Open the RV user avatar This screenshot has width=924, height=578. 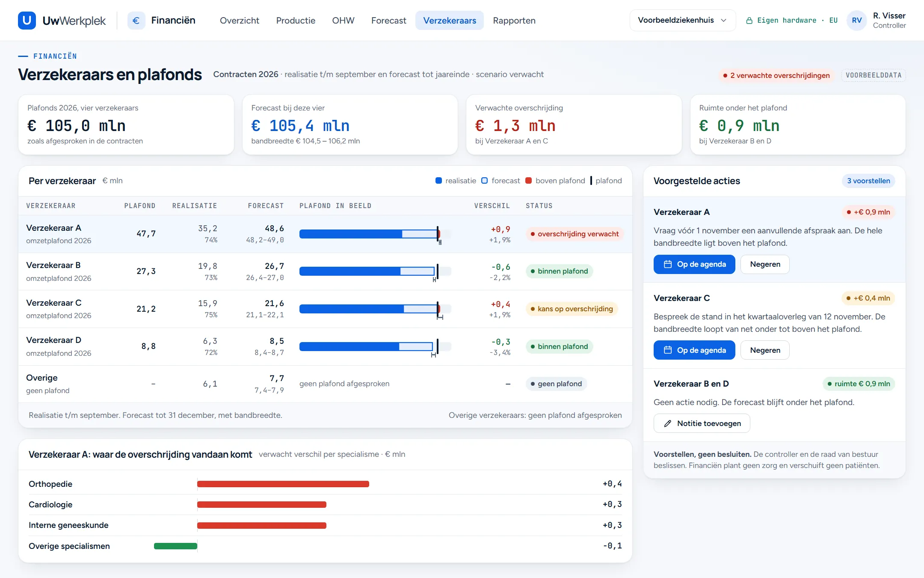click(x=856, y=20)
